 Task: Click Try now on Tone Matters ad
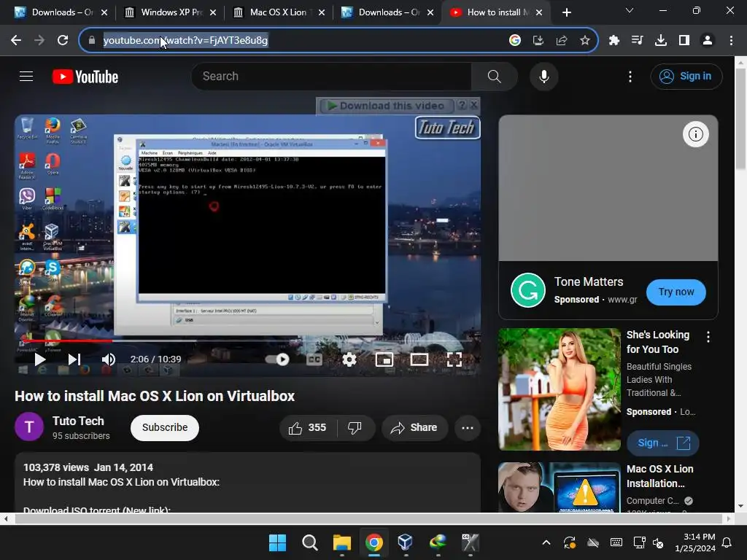pos(676,292)
